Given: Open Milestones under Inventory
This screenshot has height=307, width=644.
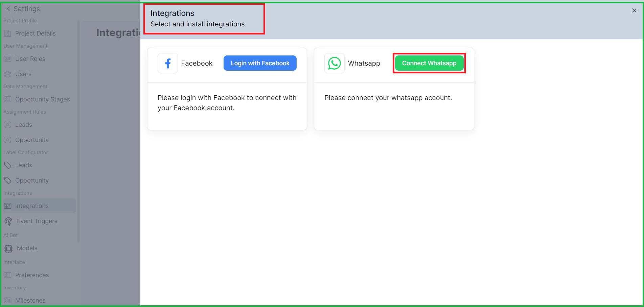Looking at the screenshot, I should tap(30, 301).
